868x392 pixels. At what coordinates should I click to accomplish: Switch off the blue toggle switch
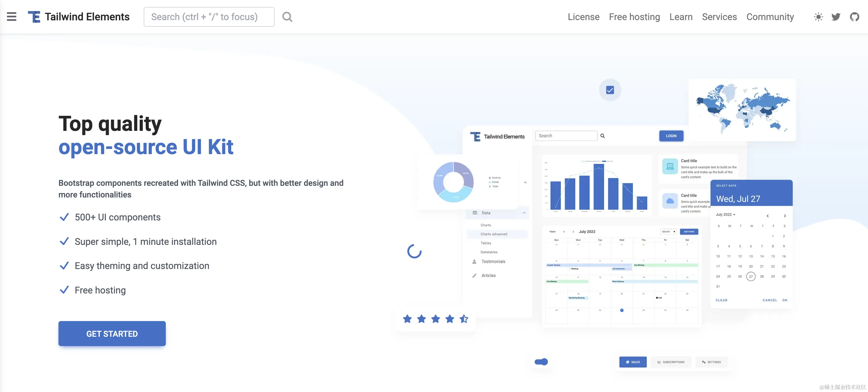(x=541, y=362)
